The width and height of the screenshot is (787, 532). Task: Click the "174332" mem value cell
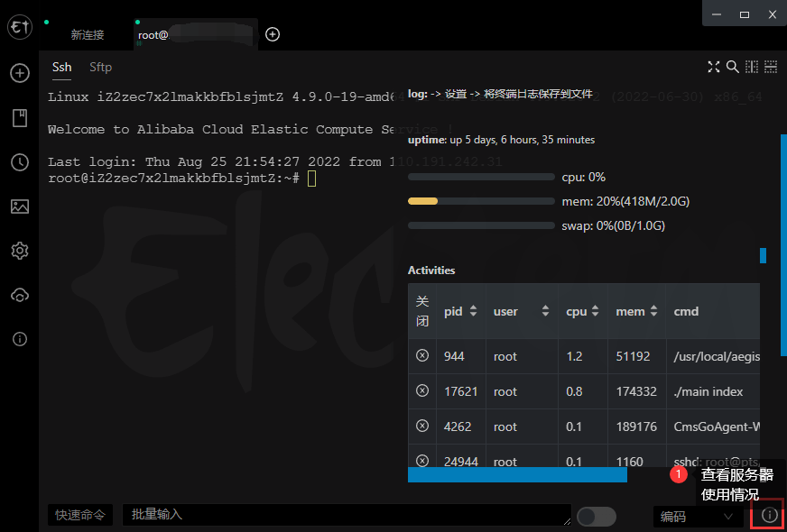[636, 391]
